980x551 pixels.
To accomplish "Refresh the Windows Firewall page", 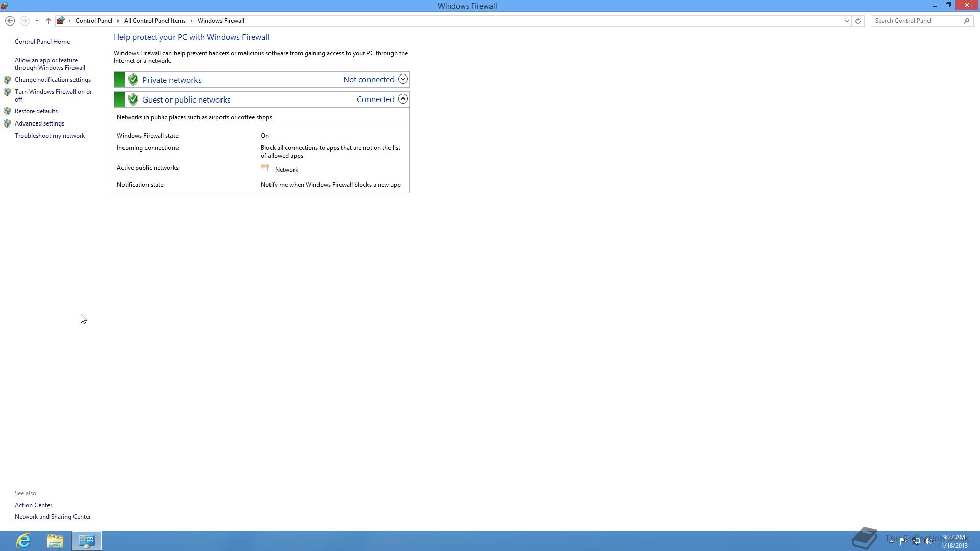I will 858,21.
